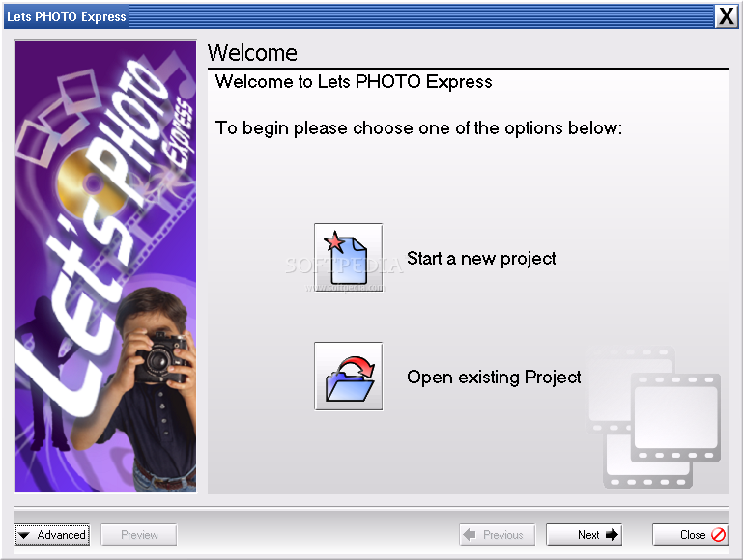Go back with the Previous button
Image resolution: width=743 pixels, height=560 pixels.
click(497, 535)
